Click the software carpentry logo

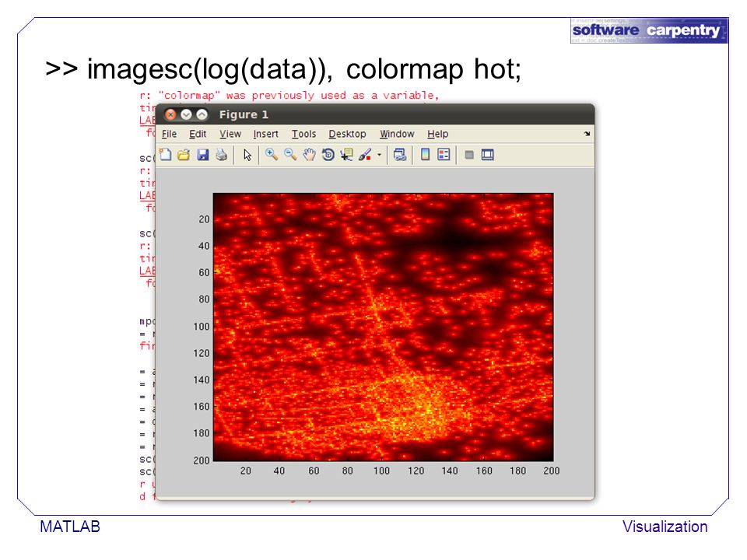pyautogui.click(x=649, y=31)
